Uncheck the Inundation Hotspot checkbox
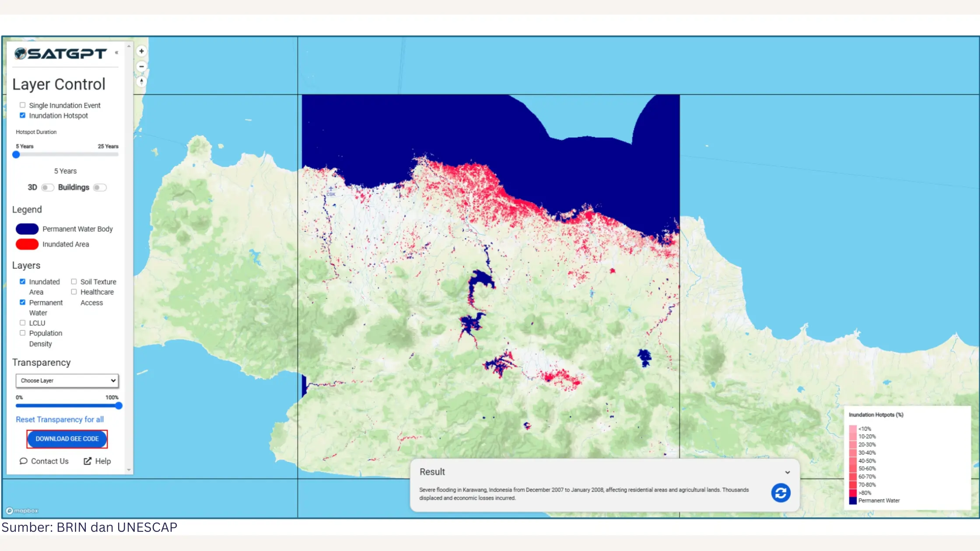Screen dimensions: 980x551 pos(22,115)
